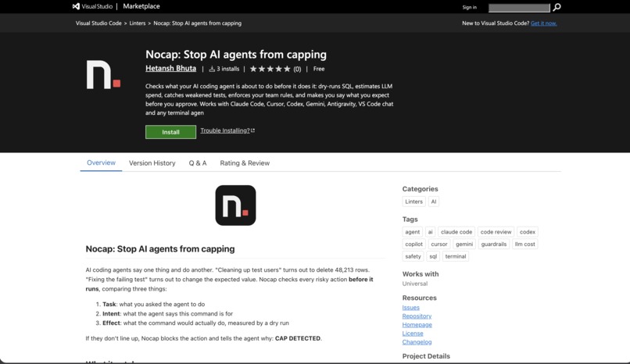The image size is (630, 364).
Task: Click the AI category chip
Action: [x=434, y=202]
